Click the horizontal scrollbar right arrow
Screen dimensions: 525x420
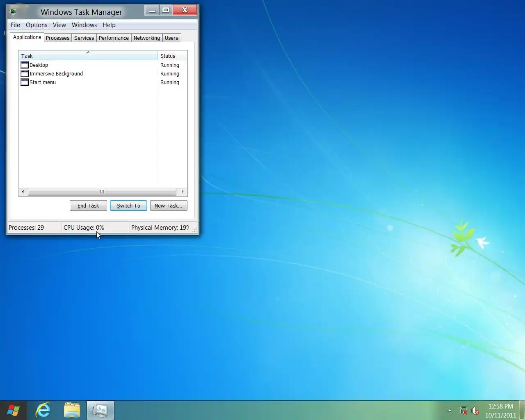tap(183, 192)
